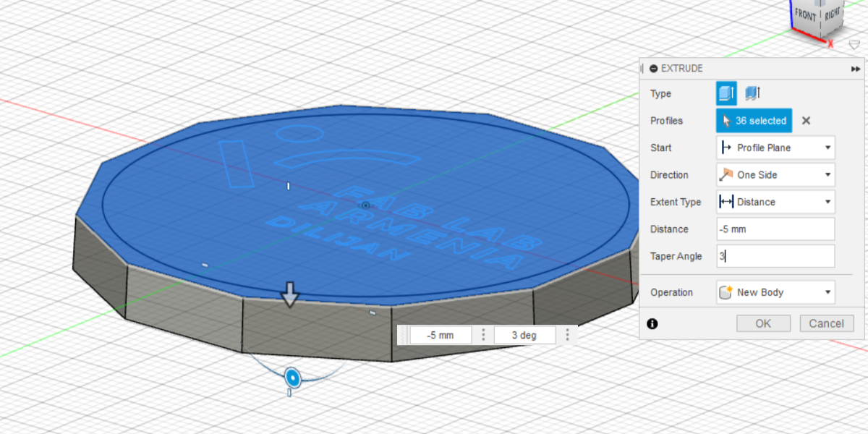This screenshot has width=868, height=434.
Task: Click the Distance field in Extrude panel
Action: coord(775,229)
